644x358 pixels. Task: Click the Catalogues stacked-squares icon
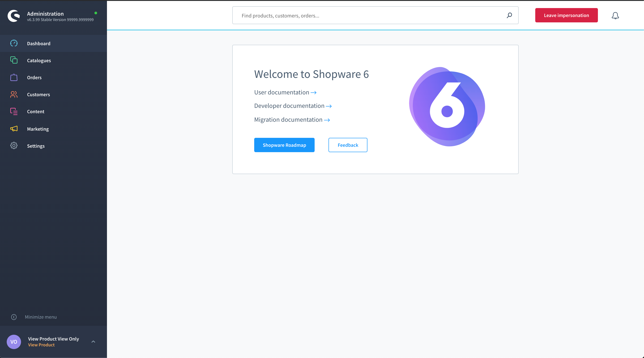click(14, 60)
